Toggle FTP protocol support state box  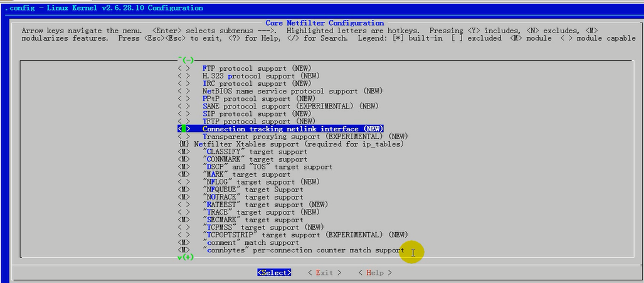coord(184,68)
